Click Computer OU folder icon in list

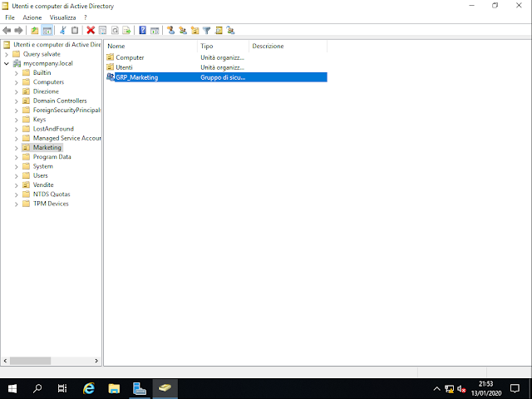click(111, 57)
